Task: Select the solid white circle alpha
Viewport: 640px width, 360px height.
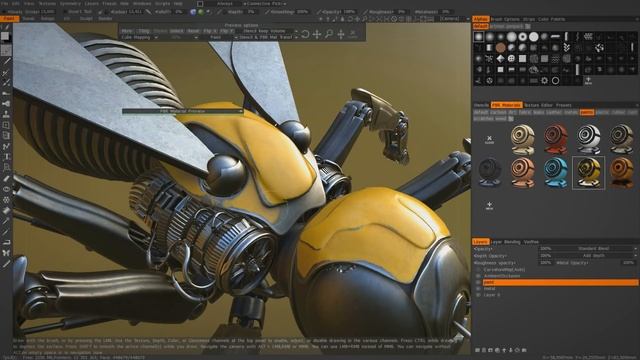Action: (533, 37)
